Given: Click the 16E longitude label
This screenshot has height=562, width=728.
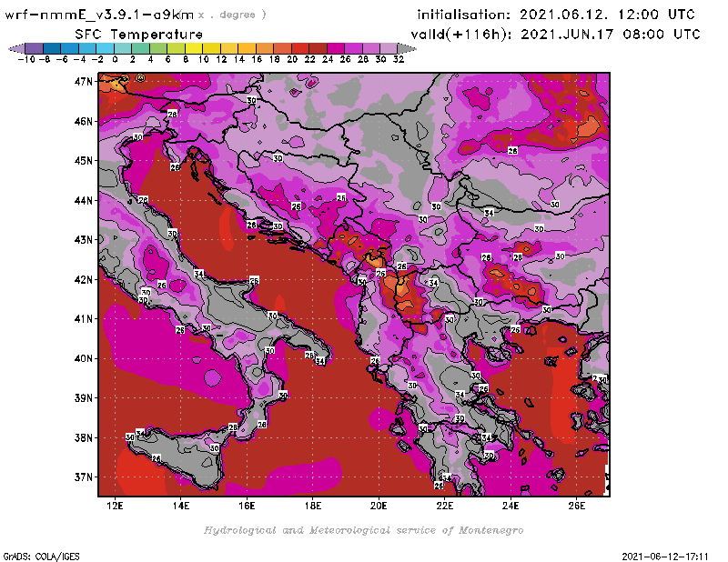Looking at the screenshot, I should pyautogui.click(x=247, y=506).
